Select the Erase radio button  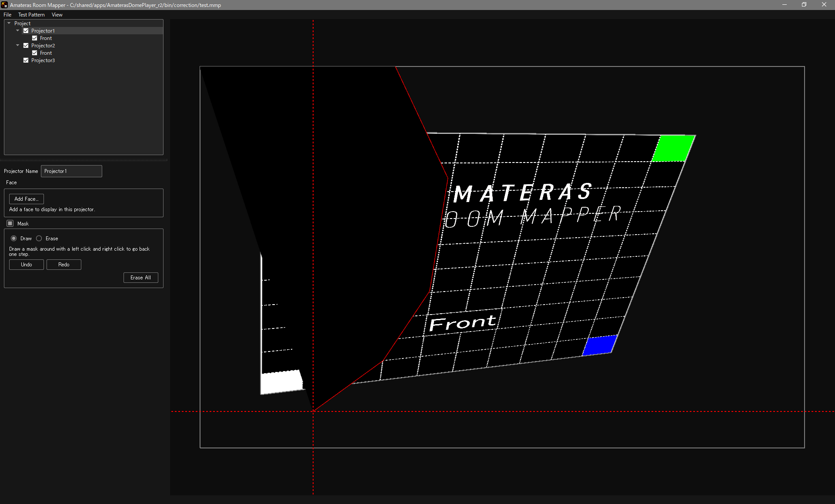(39, 239)
